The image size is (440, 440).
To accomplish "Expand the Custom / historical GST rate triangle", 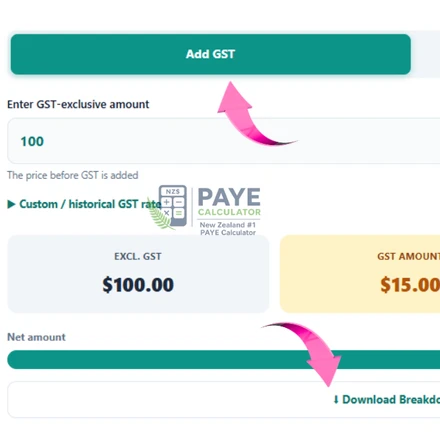I will point(11,204).
